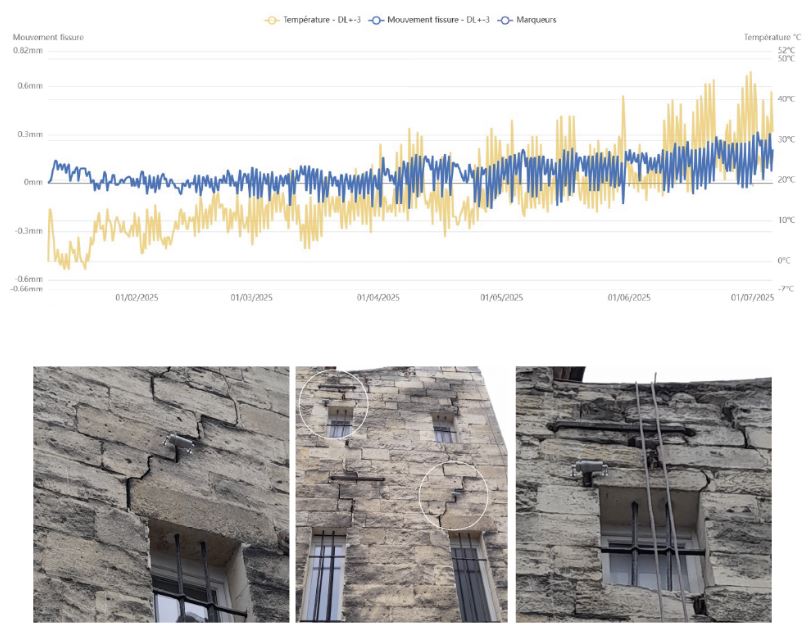This screenshot has width=810, height=641.
Task: Click the 01/04/2025 x-axis date label
Action: tap(378, 298)
